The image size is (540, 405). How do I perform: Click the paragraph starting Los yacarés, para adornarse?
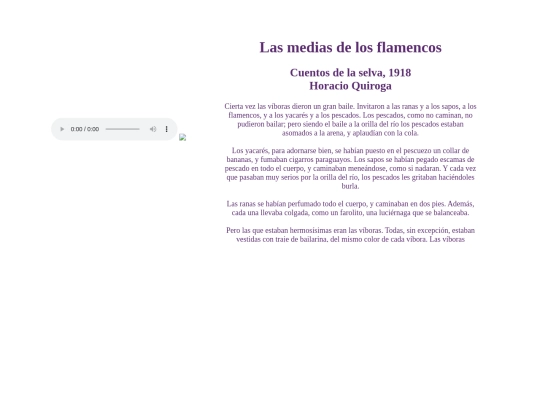point(350,168)
